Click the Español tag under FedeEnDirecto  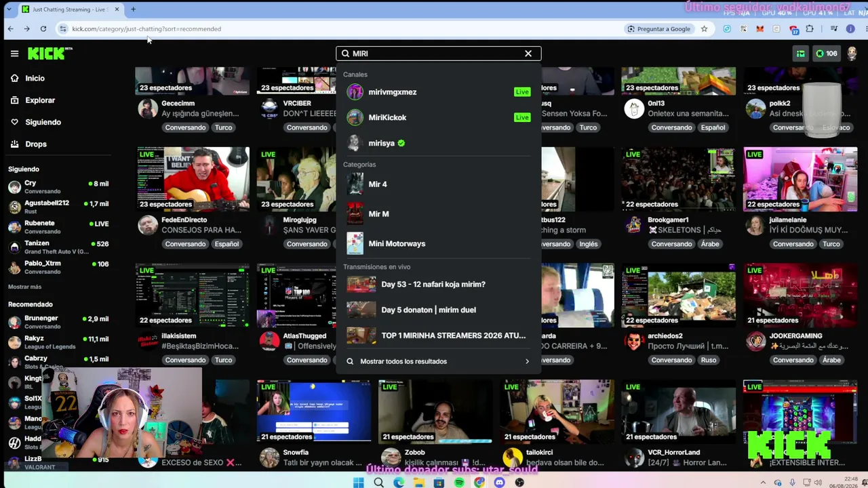click(226, 244)
